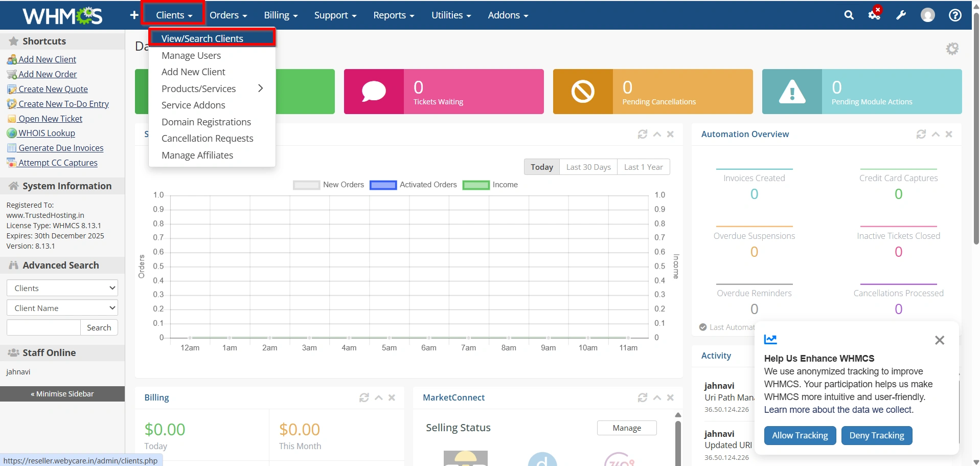The height and width of the screenshot is (466, 980).
Task: Open the Utilities menu
Action: (451, 15)
